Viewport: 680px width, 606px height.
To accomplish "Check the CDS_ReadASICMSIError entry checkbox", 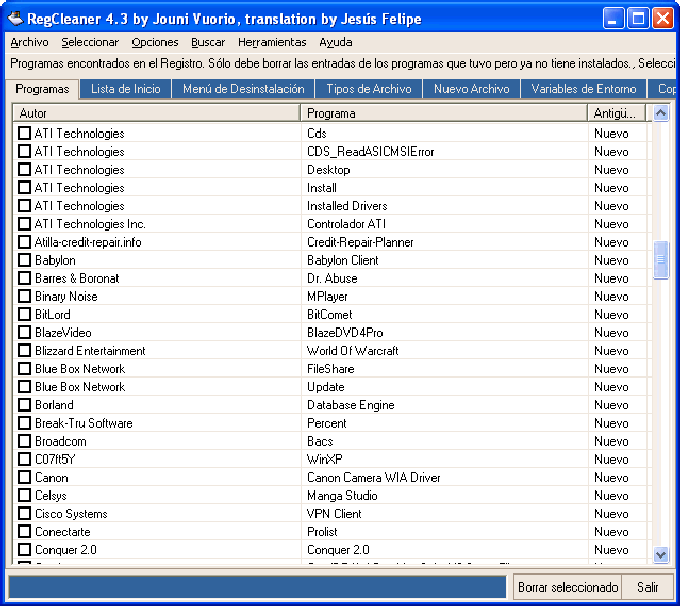I will [25, 151].
